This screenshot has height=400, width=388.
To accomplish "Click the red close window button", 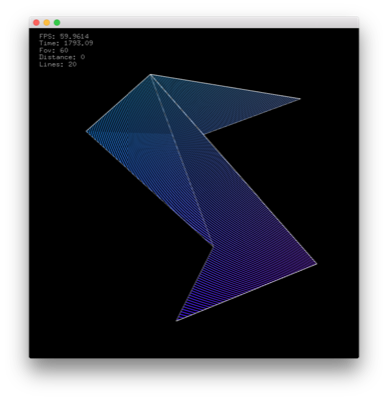I will tap(36, 23).
